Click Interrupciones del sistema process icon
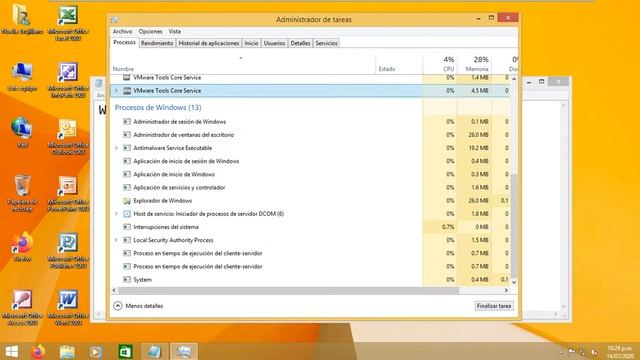Screen dimensions: 640x360 pyautogui.click(x=127, y=227)
